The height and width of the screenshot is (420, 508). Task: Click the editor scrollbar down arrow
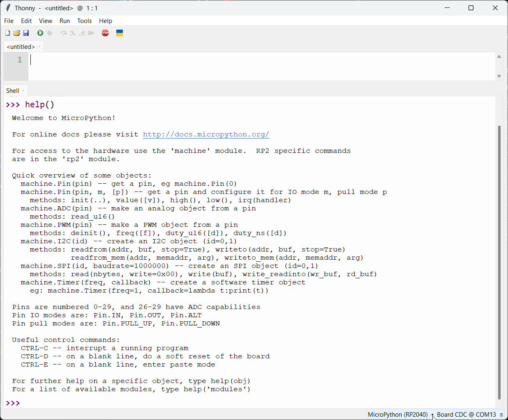[499, 76]
